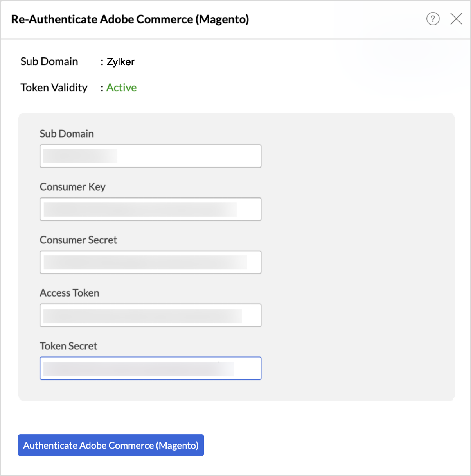Screen dimensions: 471x476
Task: Click blank header space left of help icon
Action: tap(336, 20)
